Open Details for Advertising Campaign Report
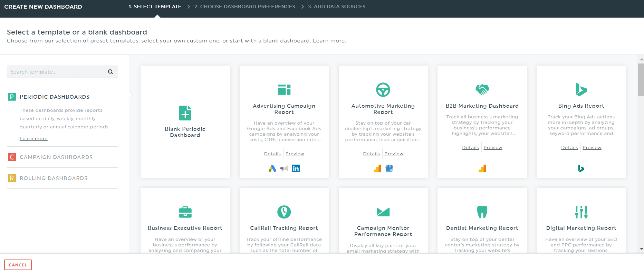This screenshot has width=644, height=274. [272, 154]
